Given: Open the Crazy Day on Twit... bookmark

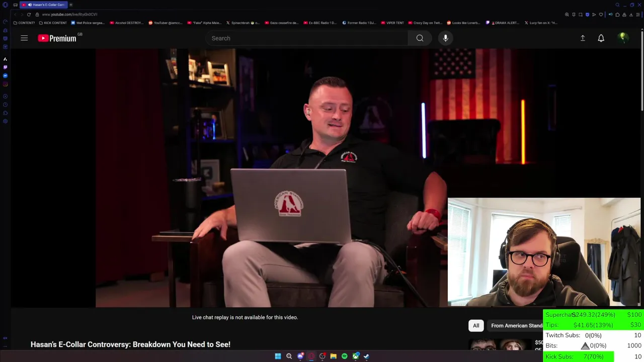Looking at the screenshot, I should [x=425, y=23].
